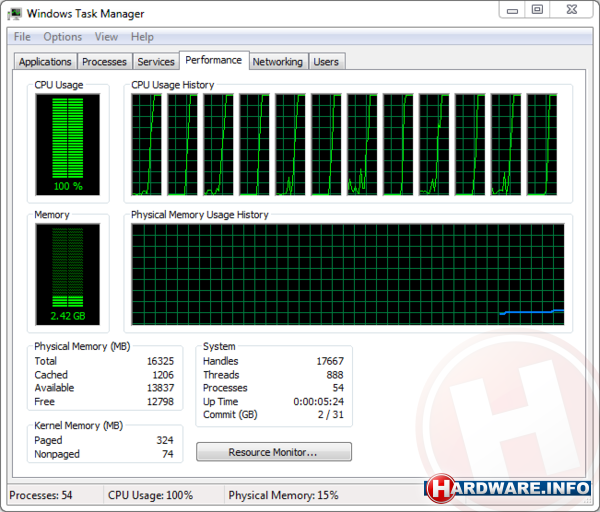Click the Paged kernel memory value 324
Image resolution: width=600 pixels, height=512 pixels.
[x=165, y=440]
